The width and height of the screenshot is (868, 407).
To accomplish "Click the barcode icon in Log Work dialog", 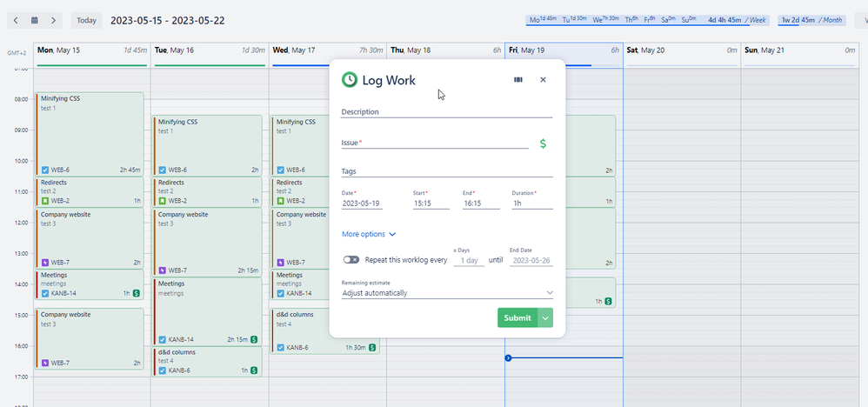I will [x=518, y=80].
